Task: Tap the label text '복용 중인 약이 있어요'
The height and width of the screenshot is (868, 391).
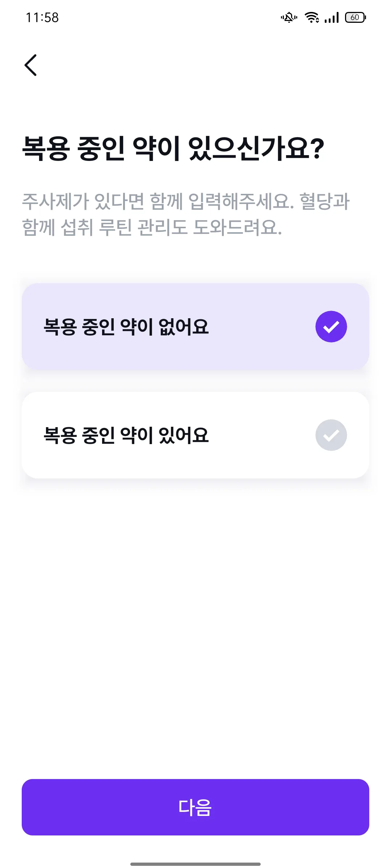Action: point(126,435)
